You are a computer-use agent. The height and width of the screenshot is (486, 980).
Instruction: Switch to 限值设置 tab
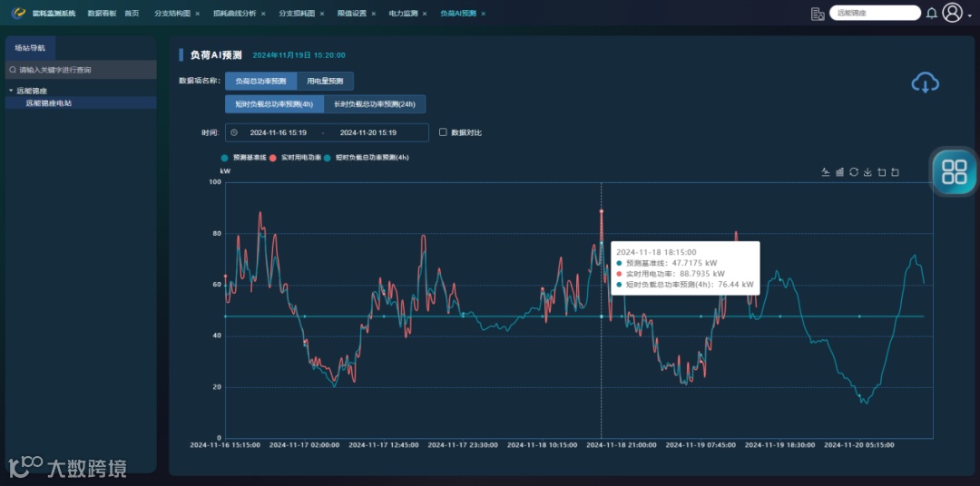pyautogui.click(x=352, y=13)
